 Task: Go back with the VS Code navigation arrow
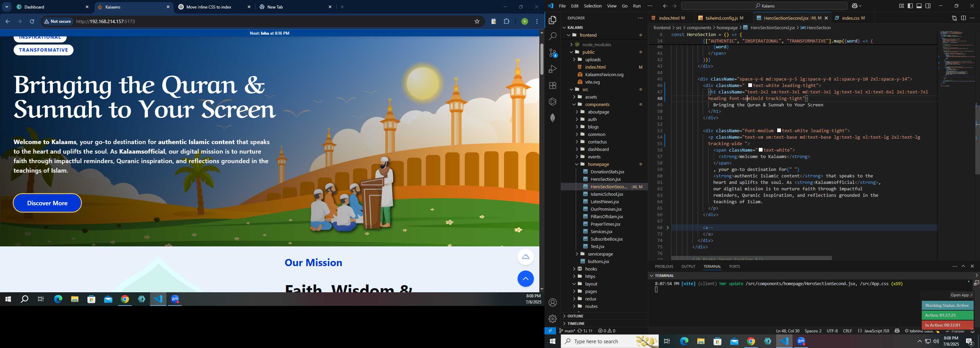click(665, 6)
